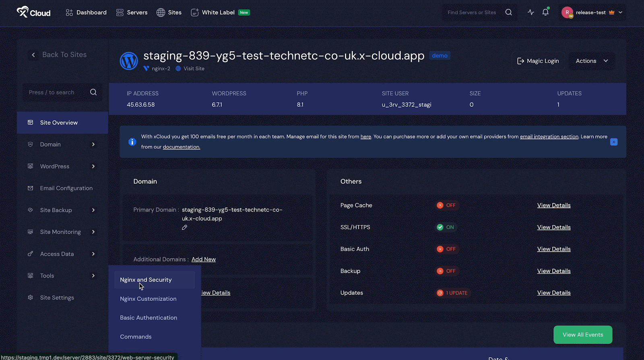Click the back chevron beside Back To Sites
The image size is (644, 360).
click(x=33, y=55)
